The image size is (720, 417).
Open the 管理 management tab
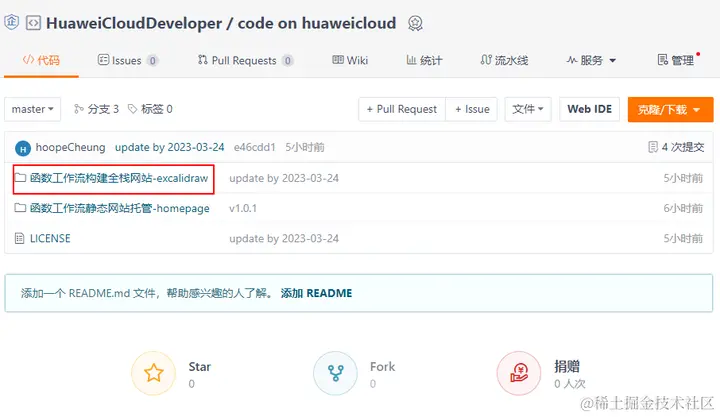pos(676,60)
